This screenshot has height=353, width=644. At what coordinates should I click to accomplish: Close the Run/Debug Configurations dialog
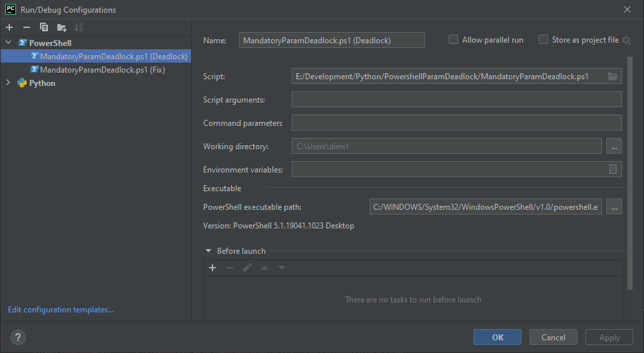[x=627, y=9]
